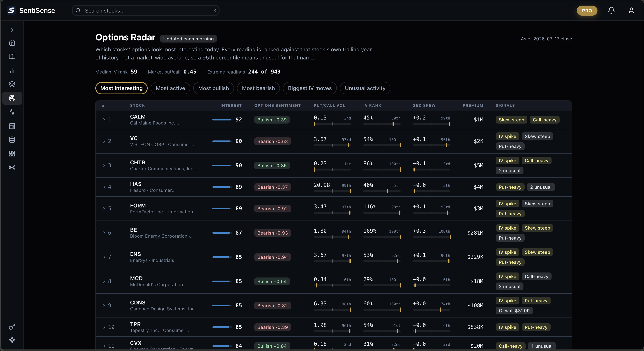Viewport: 644px width, 351px height.
Task: Expand the CALM row chevron
Action: click(104, 120)
